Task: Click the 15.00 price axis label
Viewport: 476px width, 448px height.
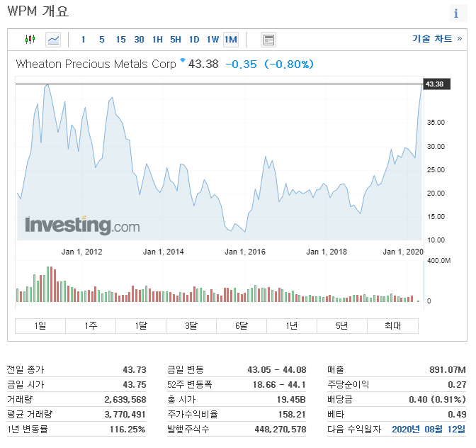Action: 436,217
